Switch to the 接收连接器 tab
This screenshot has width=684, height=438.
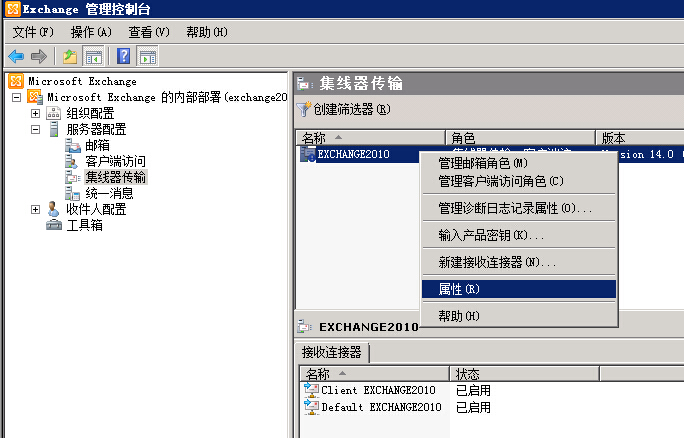(334, 352)
